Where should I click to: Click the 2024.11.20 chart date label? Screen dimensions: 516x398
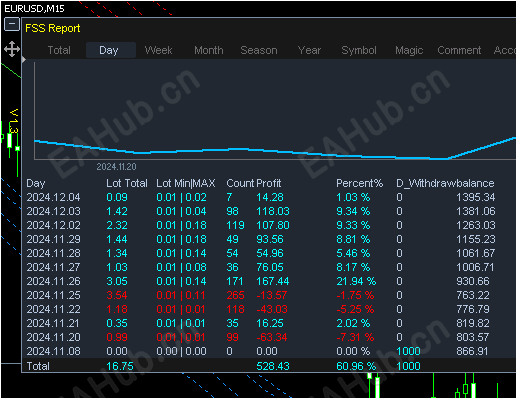116,166
